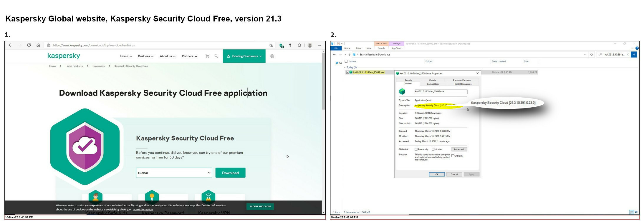644x224 pixels.
Task: Open Explorer Help question mark
Action: pyautogui.click(x=637, y=48)
